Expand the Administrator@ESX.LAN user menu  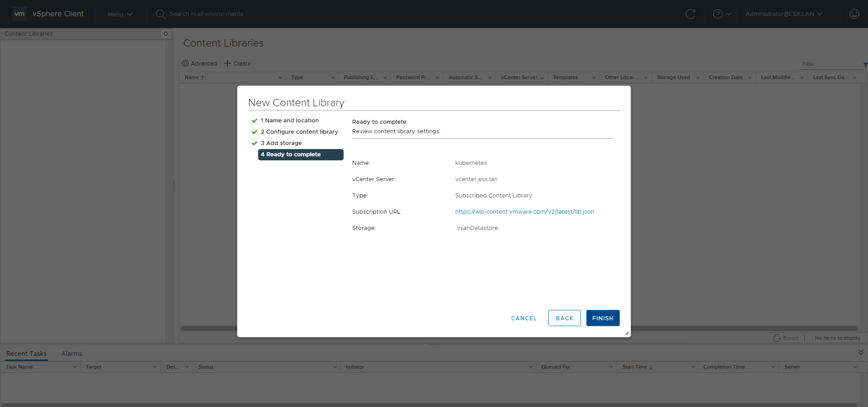pos(783,14)
